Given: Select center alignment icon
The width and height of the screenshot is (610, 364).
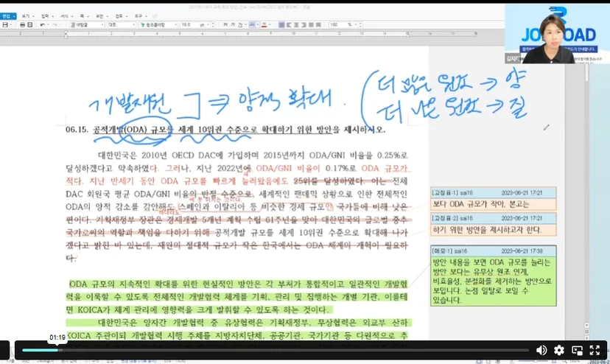Looking at the screenshot, I should tap(296, 24).
